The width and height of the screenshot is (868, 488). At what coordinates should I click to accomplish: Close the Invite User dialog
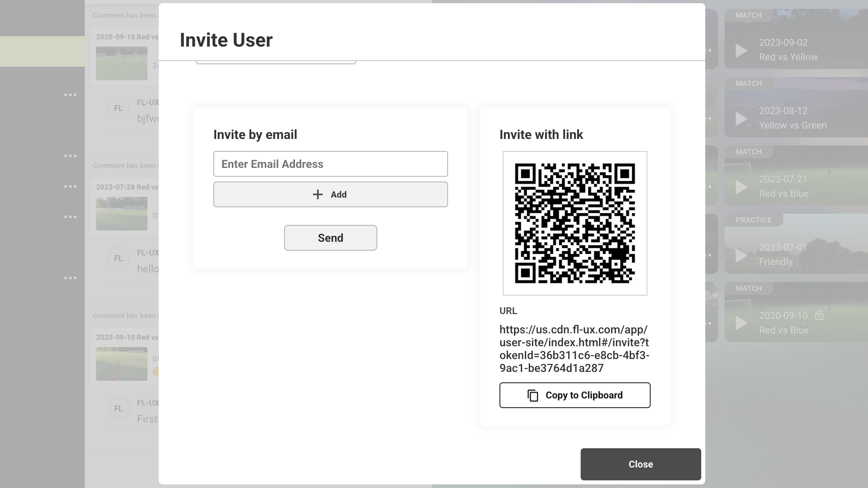(x=641, y=464)
